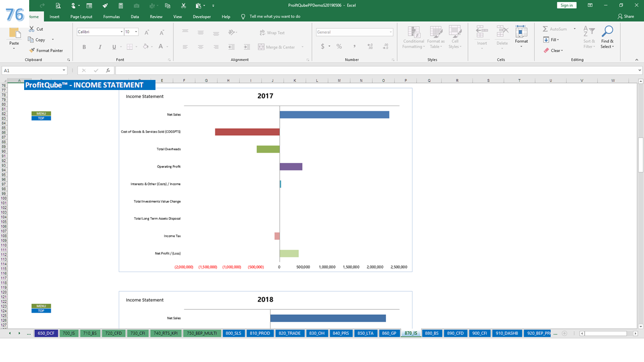This screenshot has width=644, height=362.
Task: Click the calculator icon in quick access toolbar
Action: pos(121,6)
